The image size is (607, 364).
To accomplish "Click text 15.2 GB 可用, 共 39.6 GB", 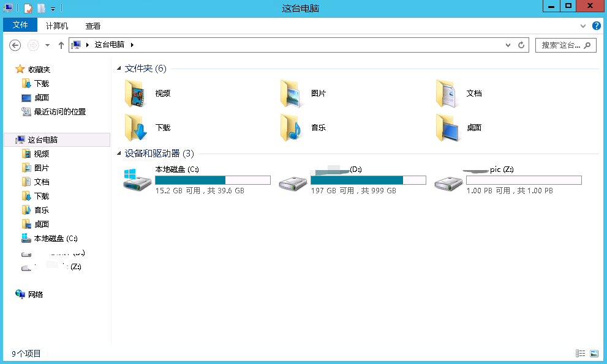I will 200,191.
